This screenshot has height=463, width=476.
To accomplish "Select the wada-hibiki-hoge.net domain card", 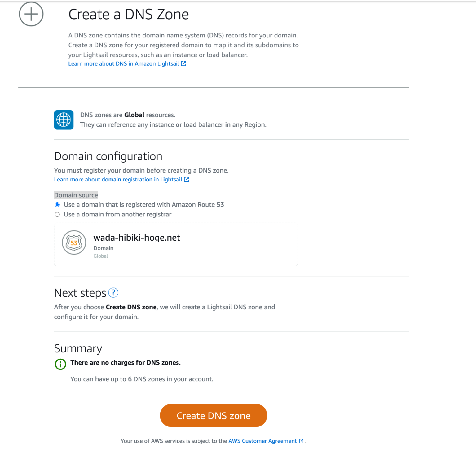I will pyautogui.click(x=176, y=244).
